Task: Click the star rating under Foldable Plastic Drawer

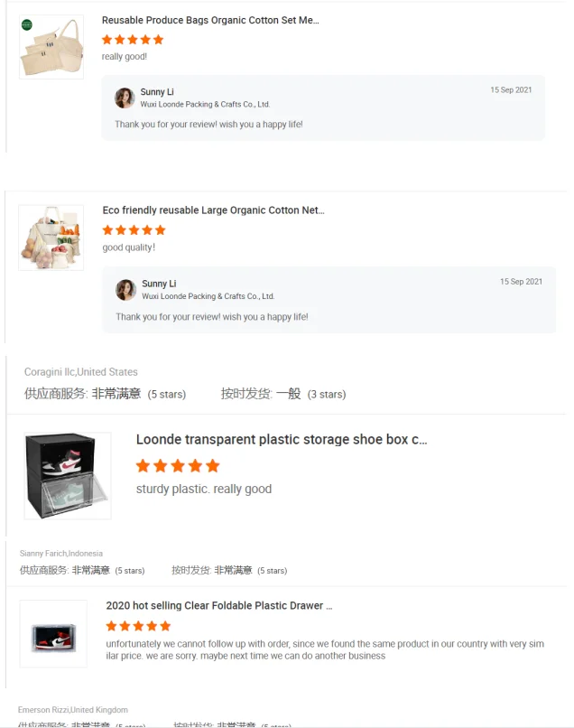Action: 138,626
